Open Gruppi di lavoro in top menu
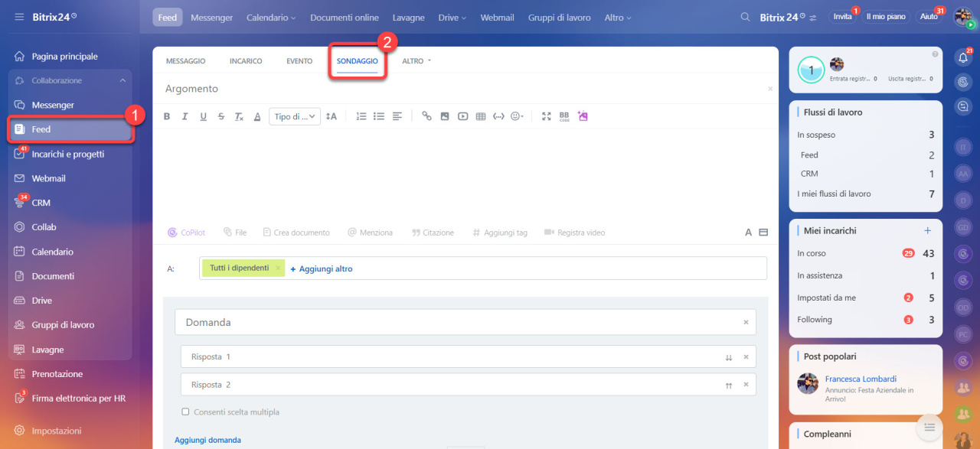 pyautogui.click(x=559, y=17)
